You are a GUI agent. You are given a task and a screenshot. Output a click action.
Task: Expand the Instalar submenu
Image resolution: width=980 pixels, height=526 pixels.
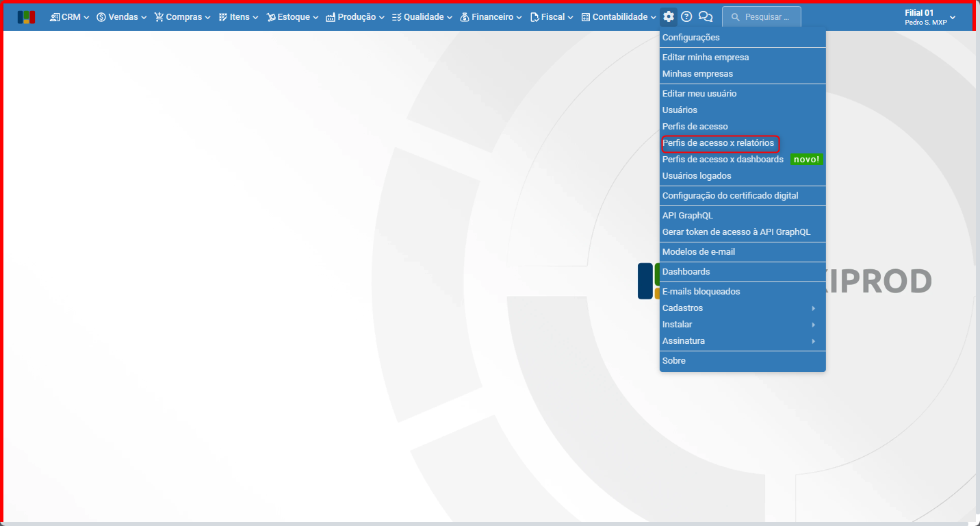pyautogui.click(x=743, y=325)
